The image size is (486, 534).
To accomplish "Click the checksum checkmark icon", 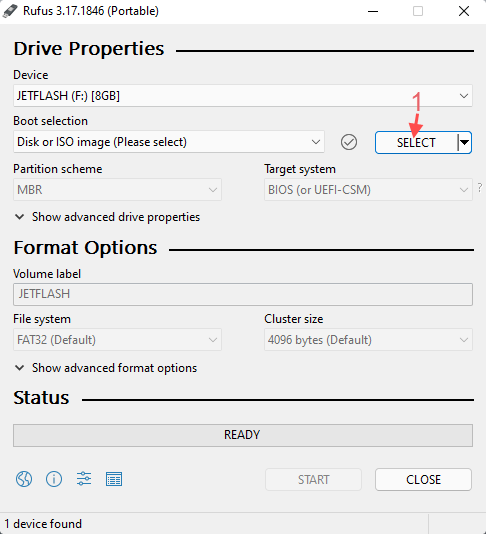I will [349, 142].
